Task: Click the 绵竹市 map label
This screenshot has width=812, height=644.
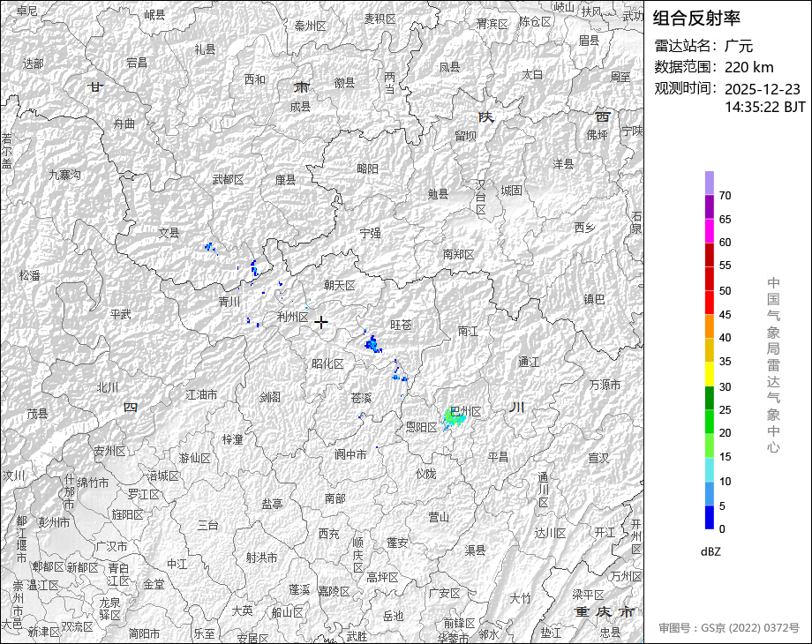Action: coord(94,483)
